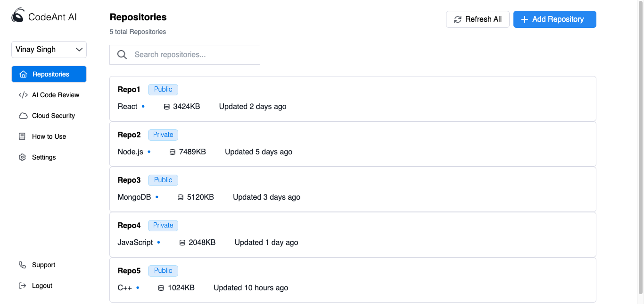Click the Logout arrow icon

click(22, 286)
